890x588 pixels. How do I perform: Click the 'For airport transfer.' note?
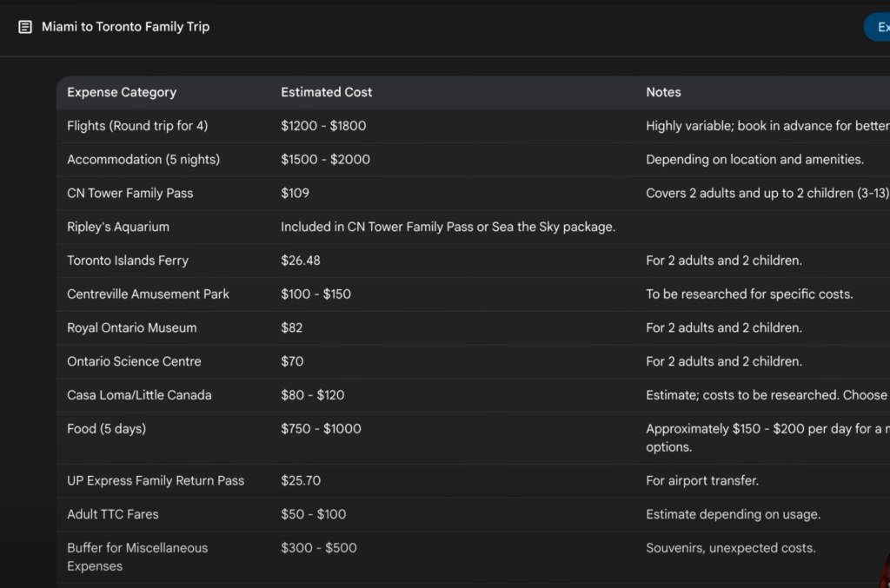[702, 480]
